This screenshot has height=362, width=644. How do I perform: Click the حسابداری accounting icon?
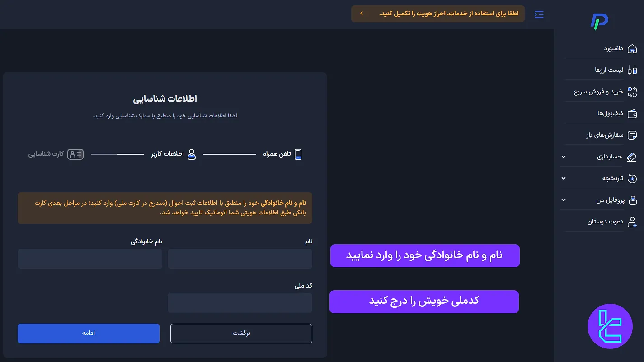[633, 156]
